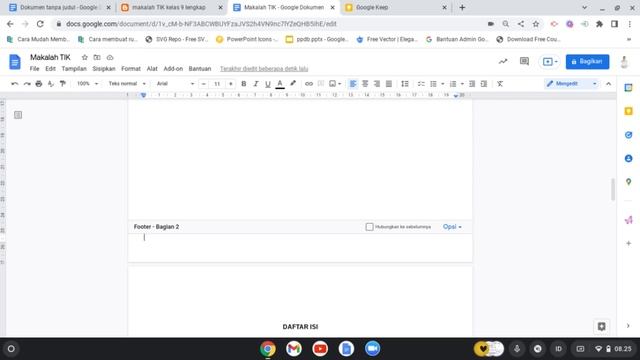Viewport: 640px width, 360px height.
Task: Insert a bulleted list
Action: point(433,84)
